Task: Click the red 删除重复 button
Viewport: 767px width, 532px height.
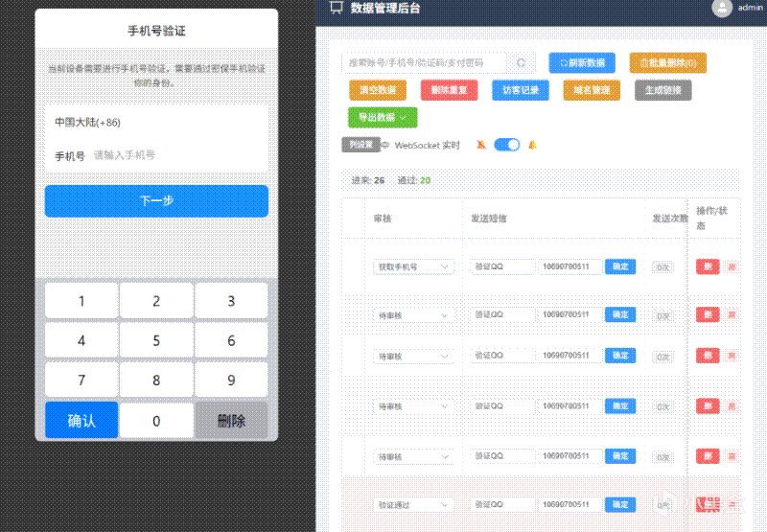Action: point(449,90)
